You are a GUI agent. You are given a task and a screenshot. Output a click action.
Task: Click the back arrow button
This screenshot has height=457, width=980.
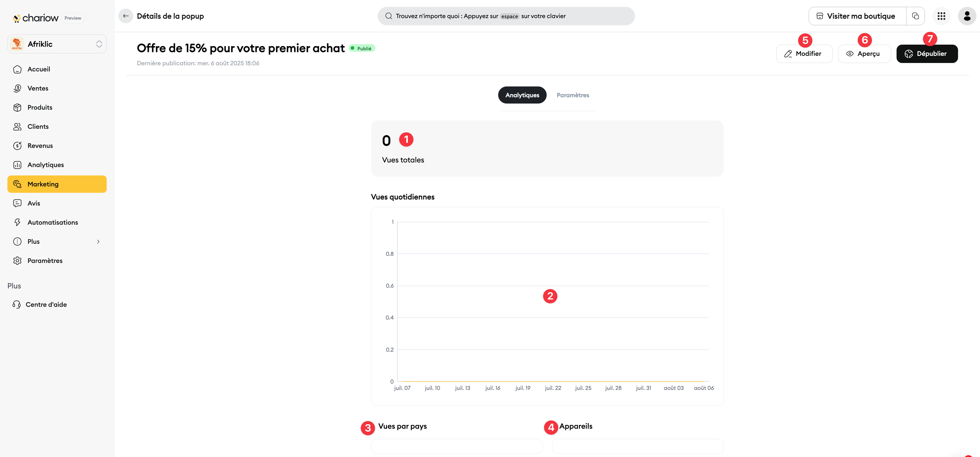[x=126, y=16]
